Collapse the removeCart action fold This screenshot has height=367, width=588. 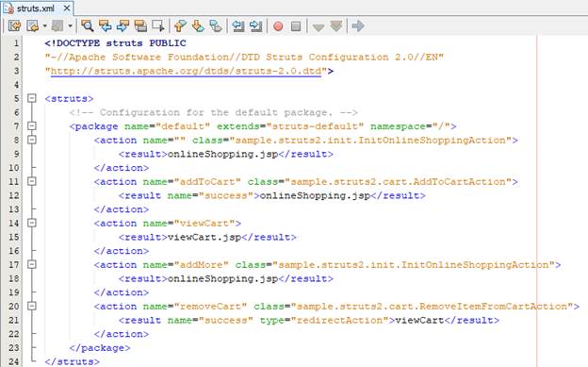(x=32, y=306)
